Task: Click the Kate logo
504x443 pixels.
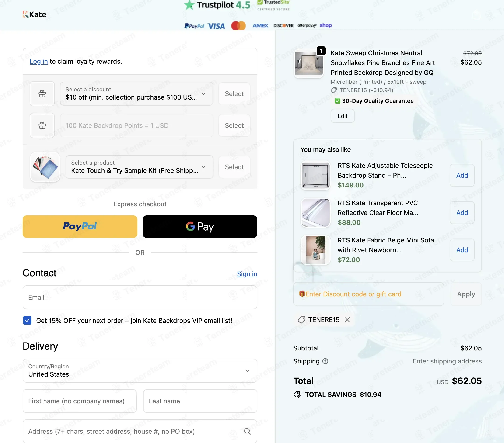Action: tap(34, 14)
